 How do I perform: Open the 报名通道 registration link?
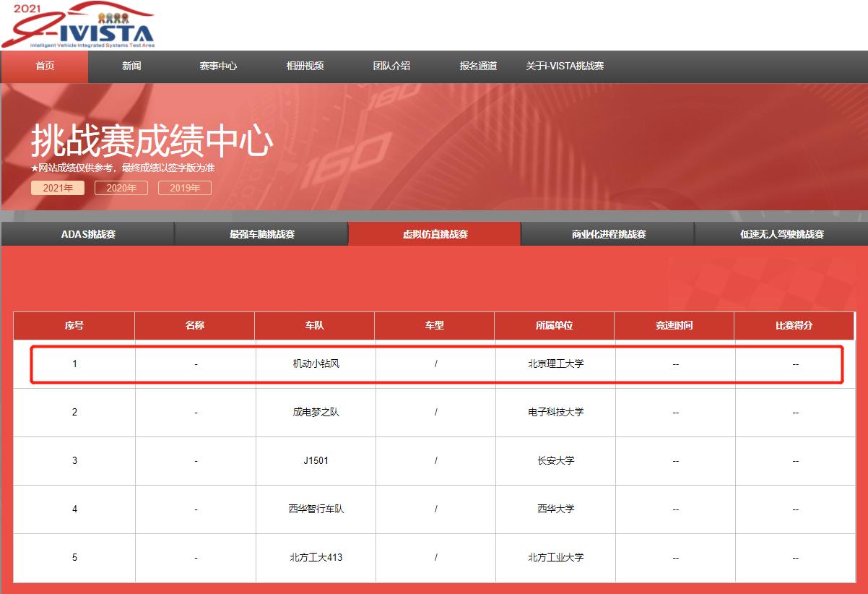(x=478, y=66)
